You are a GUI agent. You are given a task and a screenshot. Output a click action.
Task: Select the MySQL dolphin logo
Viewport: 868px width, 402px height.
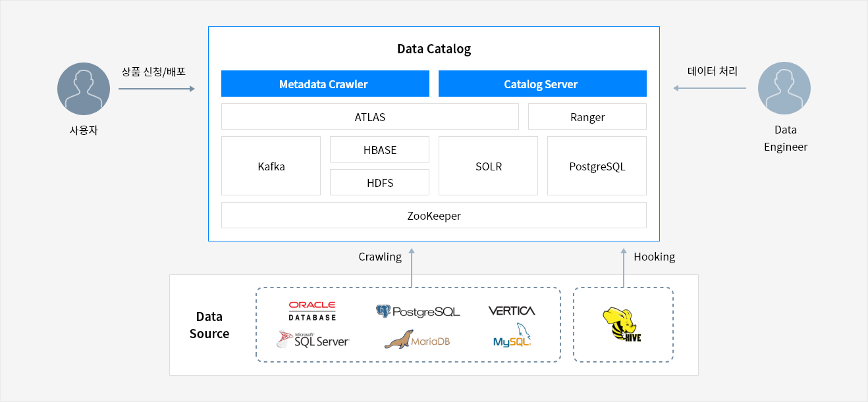[512, 336]
